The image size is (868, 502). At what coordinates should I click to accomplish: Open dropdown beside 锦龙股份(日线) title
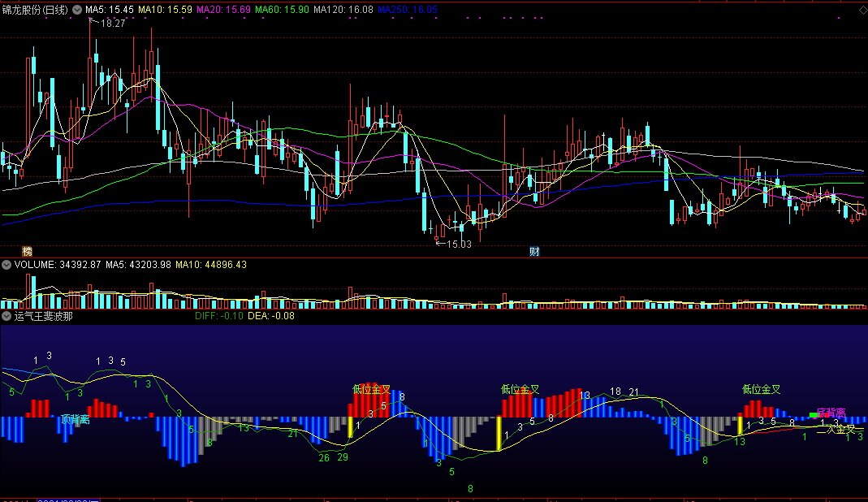point(77,10)
